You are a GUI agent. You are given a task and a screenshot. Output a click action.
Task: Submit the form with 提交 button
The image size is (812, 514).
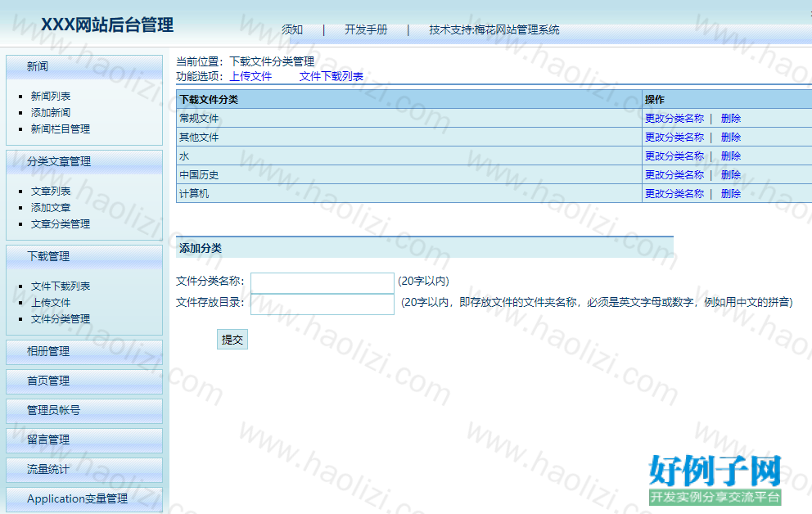tap(232, 340)
